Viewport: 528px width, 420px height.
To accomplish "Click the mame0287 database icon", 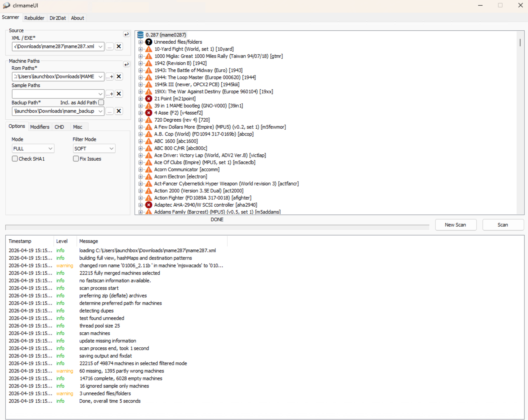I will (x=140, y=35).
